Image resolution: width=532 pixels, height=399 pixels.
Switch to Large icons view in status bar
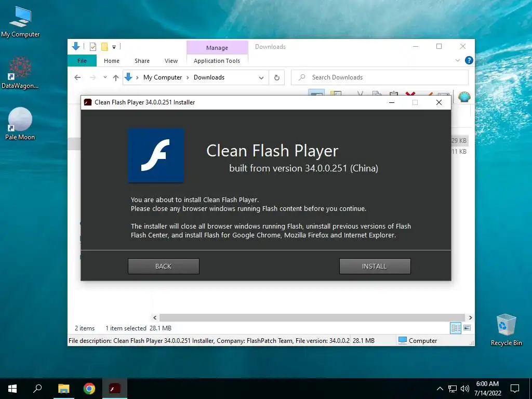coord(467,328)
